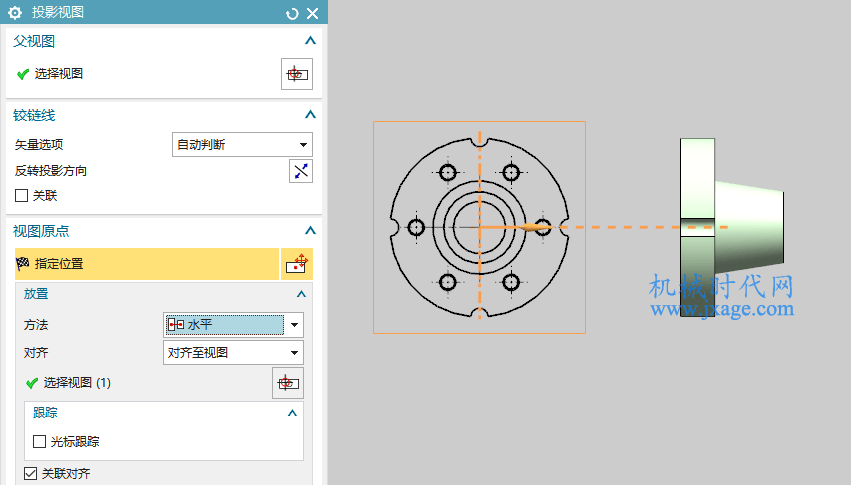Collapse the 跟踪 subsection
The width and height of the screenshot is (851, 485).
click(292, 413)
